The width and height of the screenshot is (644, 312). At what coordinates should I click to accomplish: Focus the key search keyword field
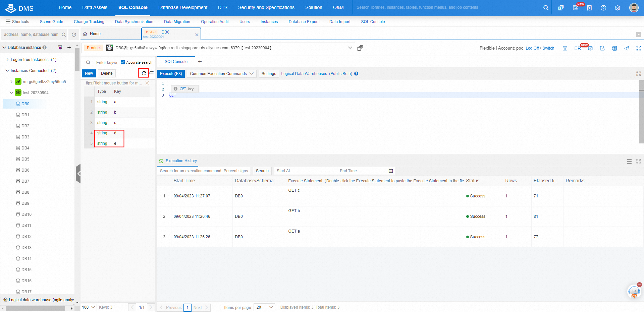pyautogui.click(x=107, y=62)
